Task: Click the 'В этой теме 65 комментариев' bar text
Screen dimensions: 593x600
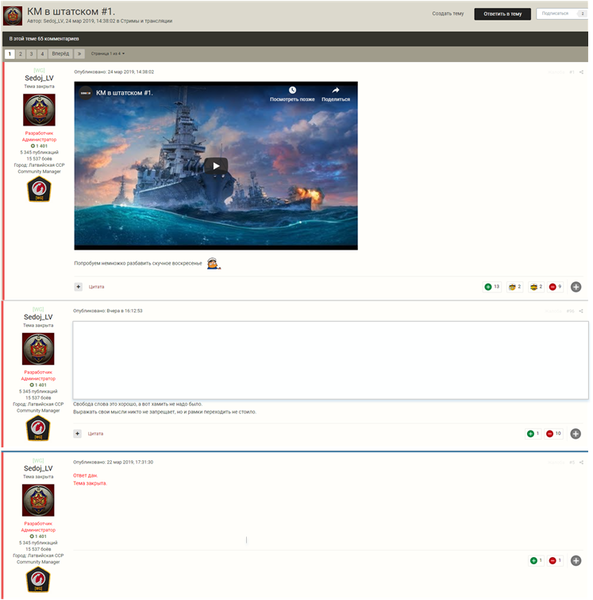Action: tap(44, 39)
